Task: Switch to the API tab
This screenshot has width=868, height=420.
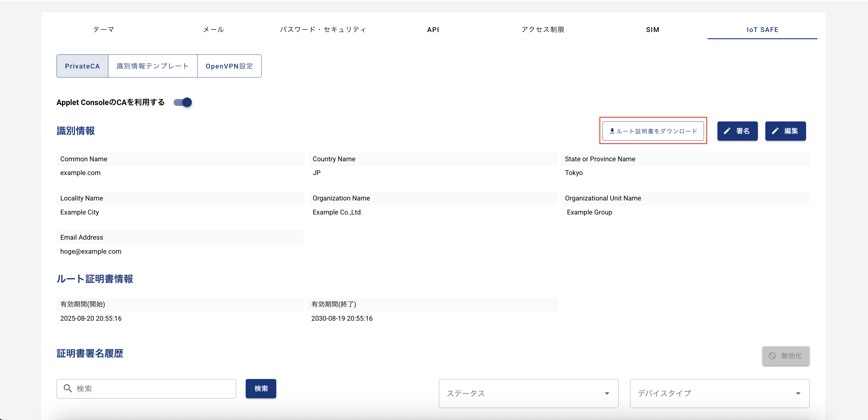Action: click(433, 30)
